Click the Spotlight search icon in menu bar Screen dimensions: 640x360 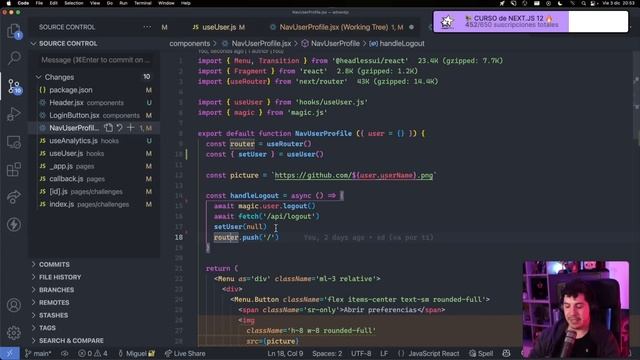584,3
